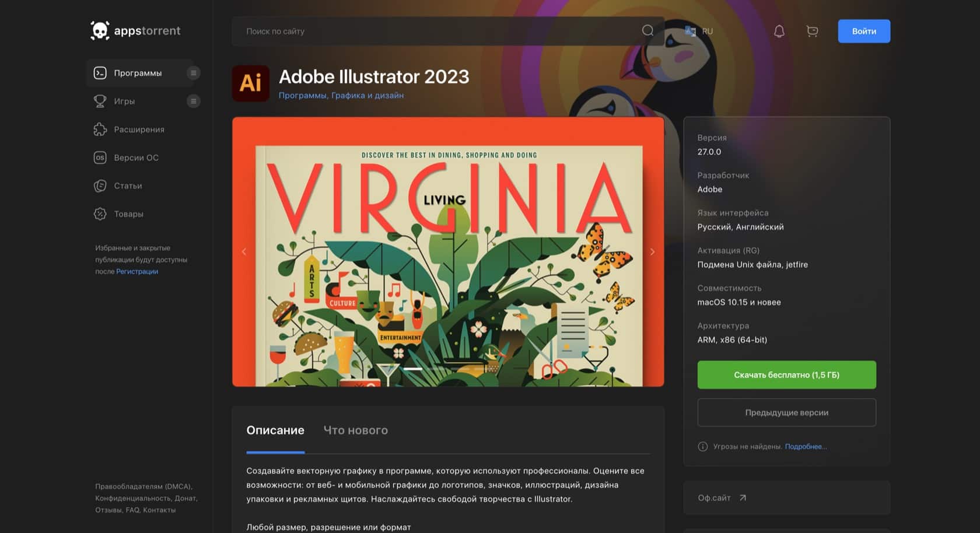The width and height of the screenshot is (980, 533).
Task: Open the shopping cart icon
Action: coord(812,31)
